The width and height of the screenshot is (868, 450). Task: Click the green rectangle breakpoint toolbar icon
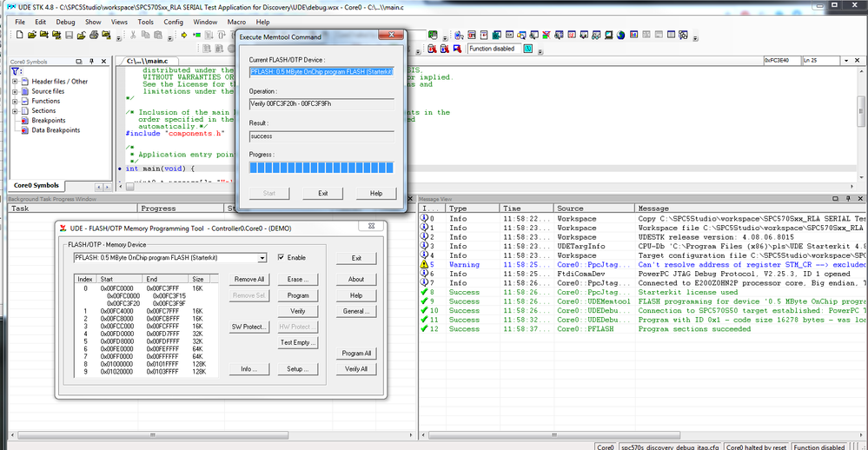point(197,35)
